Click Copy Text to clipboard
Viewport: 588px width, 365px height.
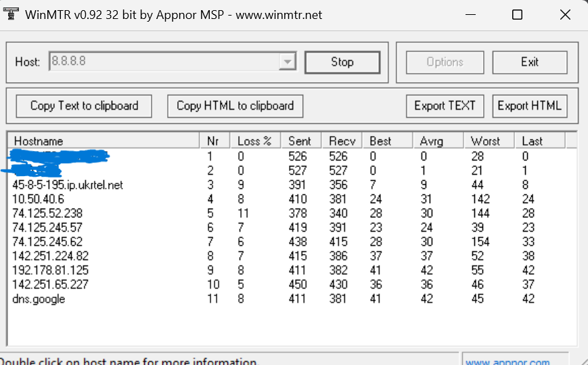point(84,106)
